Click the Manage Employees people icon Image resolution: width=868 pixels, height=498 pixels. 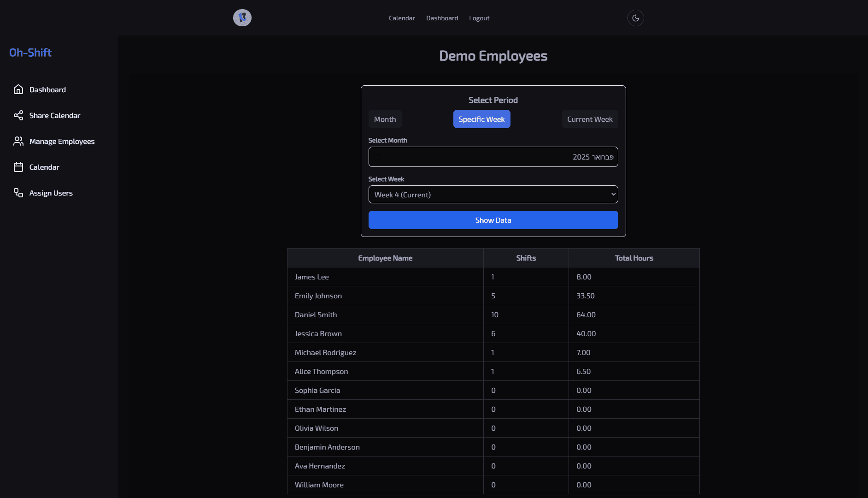pyautogui.click(x=18, y=141)
